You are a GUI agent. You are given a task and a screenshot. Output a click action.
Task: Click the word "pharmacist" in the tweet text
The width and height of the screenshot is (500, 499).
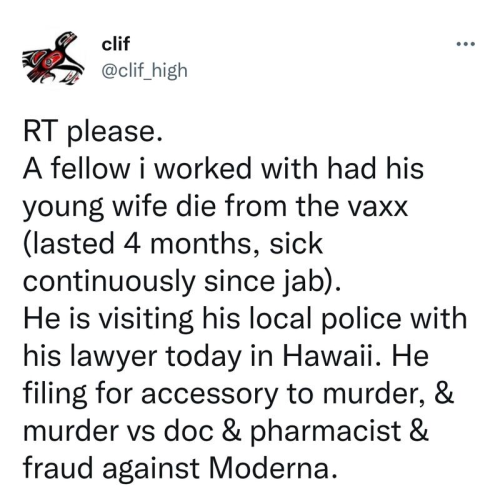click(326, 432)
